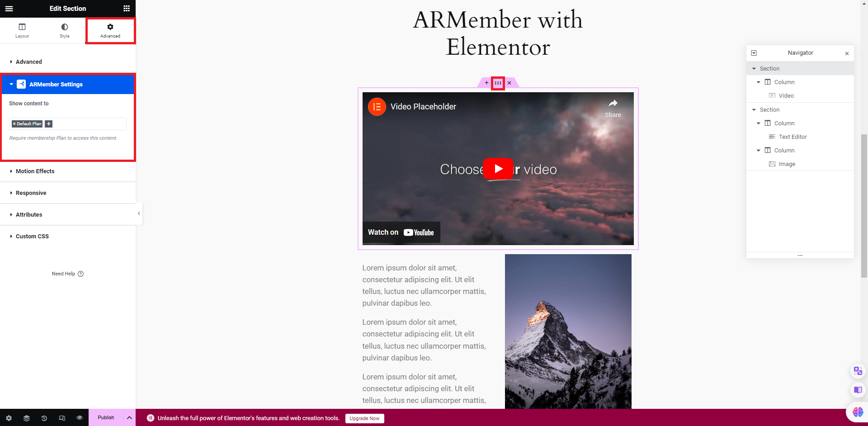868x426 pixels.
Task: Add a new section with the plus handle
Action: (486, 83)
